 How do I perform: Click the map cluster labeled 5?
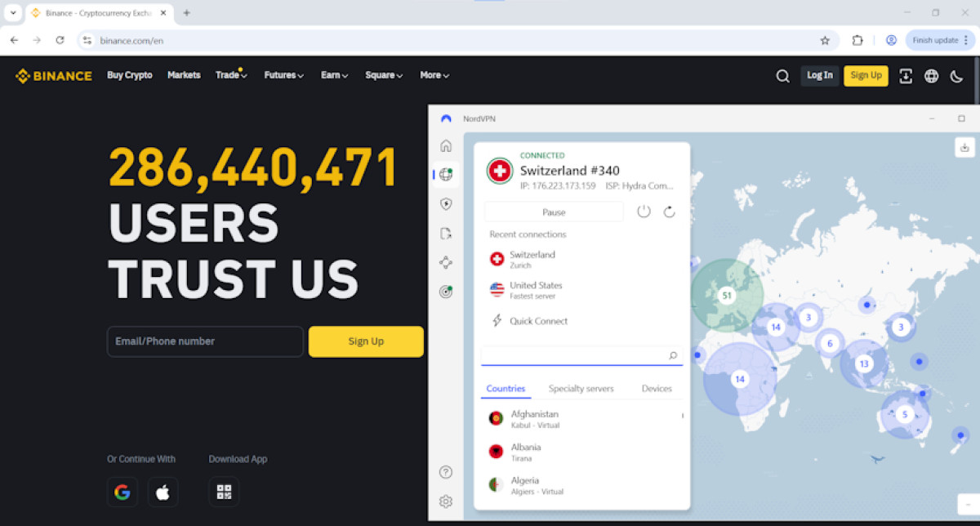904,414
